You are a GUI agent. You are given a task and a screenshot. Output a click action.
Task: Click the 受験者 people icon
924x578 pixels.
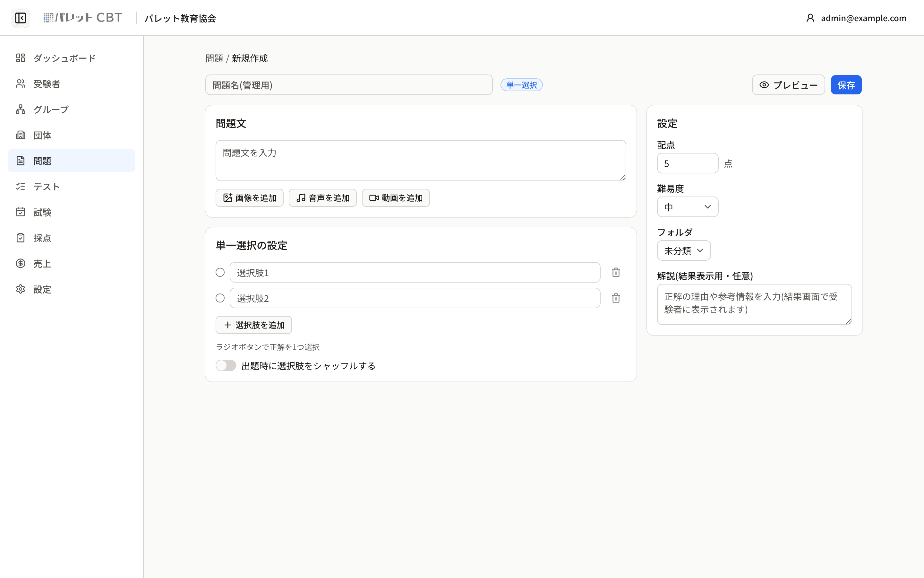pos(21,83)
